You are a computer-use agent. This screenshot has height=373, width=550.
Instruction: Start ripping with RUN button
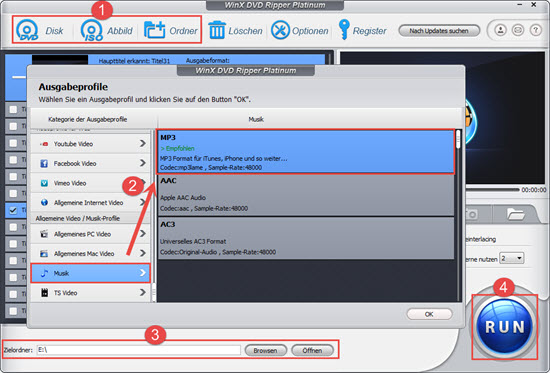point(505,327)
